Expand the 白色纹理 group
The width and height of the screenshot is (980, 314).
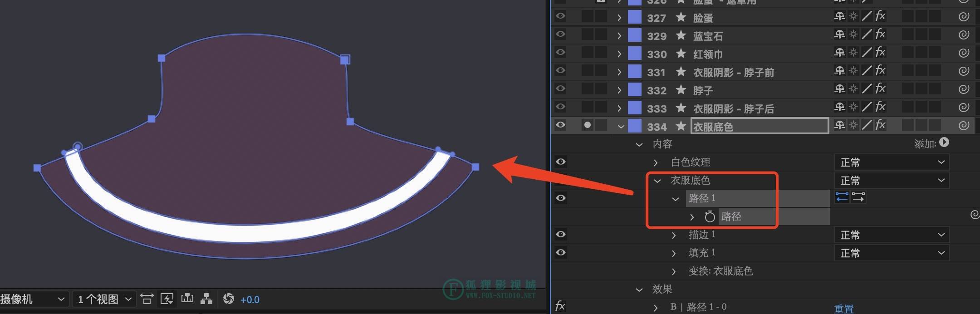pos(656,162)
